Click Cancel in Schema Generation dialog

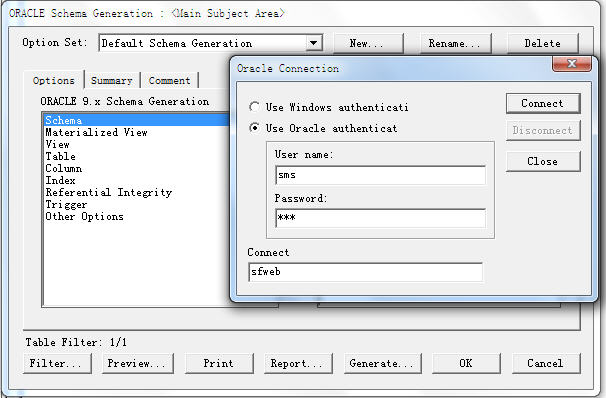point(546,363)
